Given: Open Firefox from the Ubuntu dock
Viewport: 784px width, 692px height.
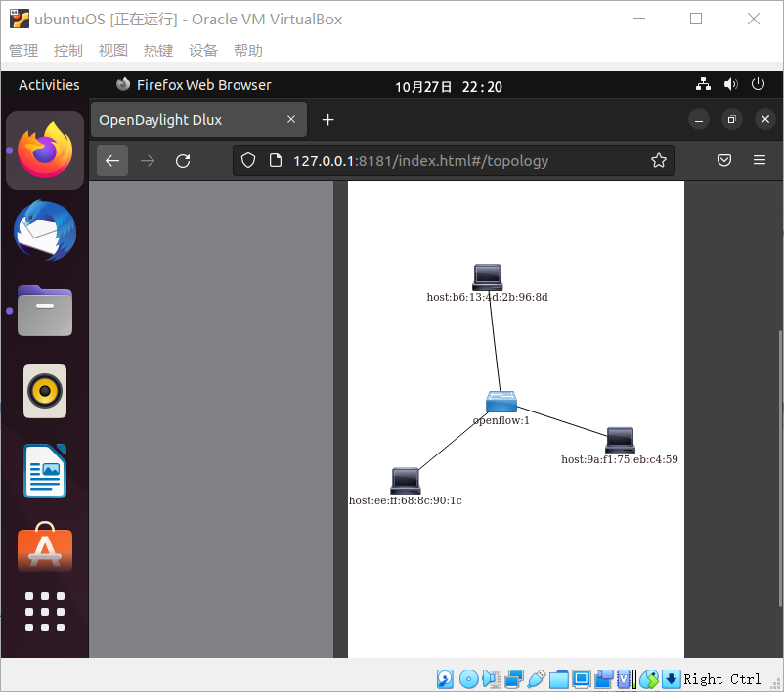Looking at the screenshot, I should pyautogui.click(x=45, y=150).
